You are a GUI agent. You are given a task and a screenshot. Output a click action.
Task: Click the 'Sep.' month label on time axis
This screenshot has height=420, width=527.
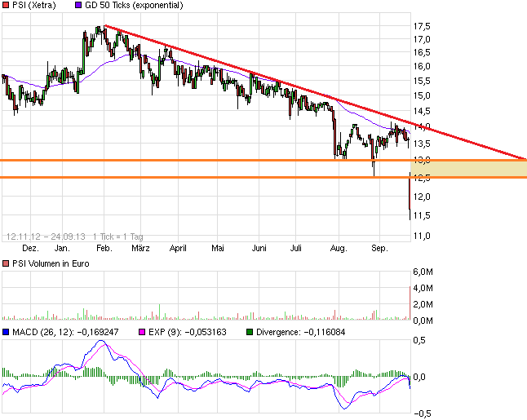[377, 247]
